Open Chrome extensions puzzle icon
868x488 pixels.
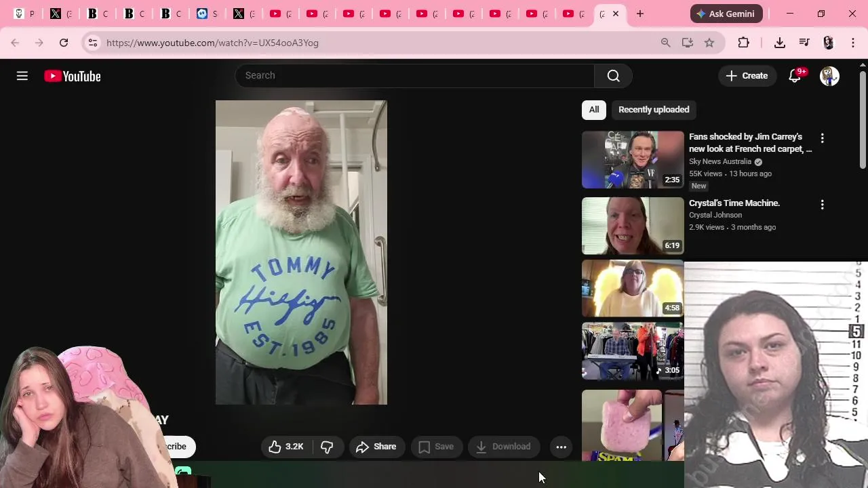point(744,43)
